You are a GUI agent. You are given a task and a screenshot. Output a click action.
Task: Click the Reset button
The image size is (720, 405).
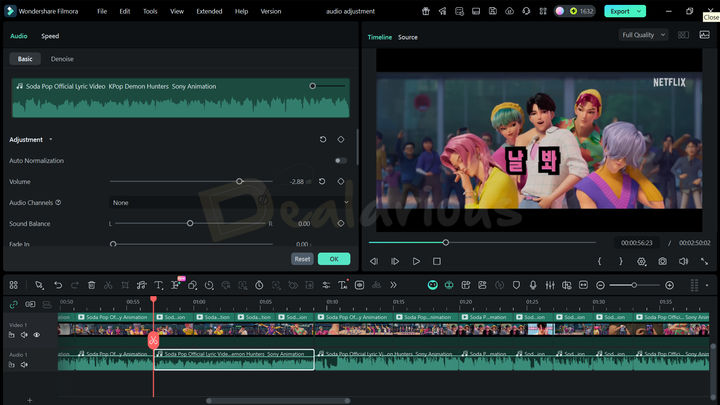(x=302, y=259)
